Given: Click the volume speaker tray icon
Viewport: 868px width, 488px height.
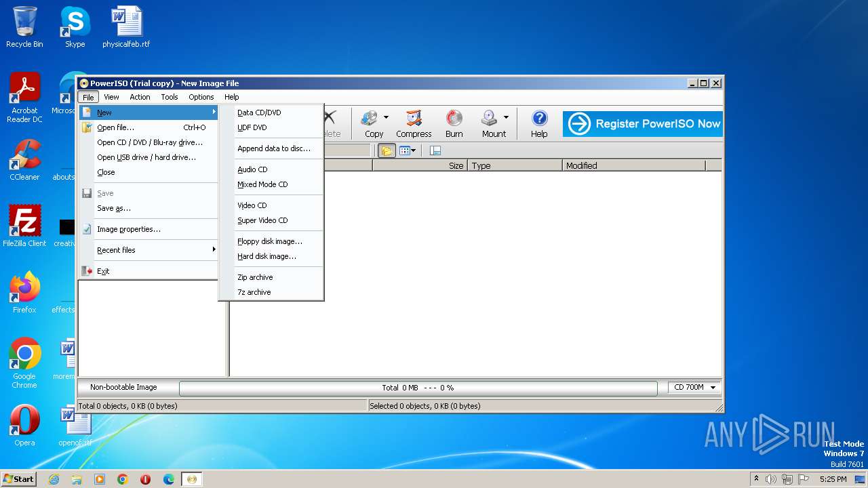Looking at the screenshot, I should 771,479.
